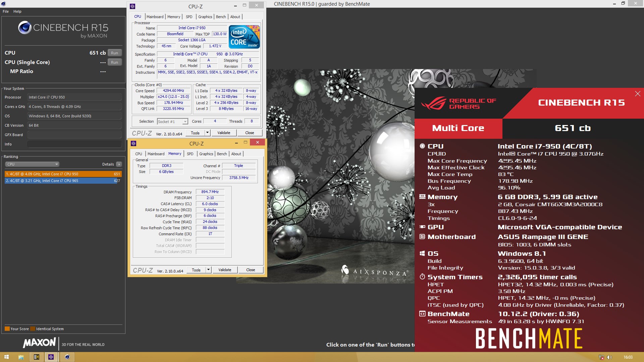Select ranking entry Intel Core i7 CPU 965

tap(63, 181)
